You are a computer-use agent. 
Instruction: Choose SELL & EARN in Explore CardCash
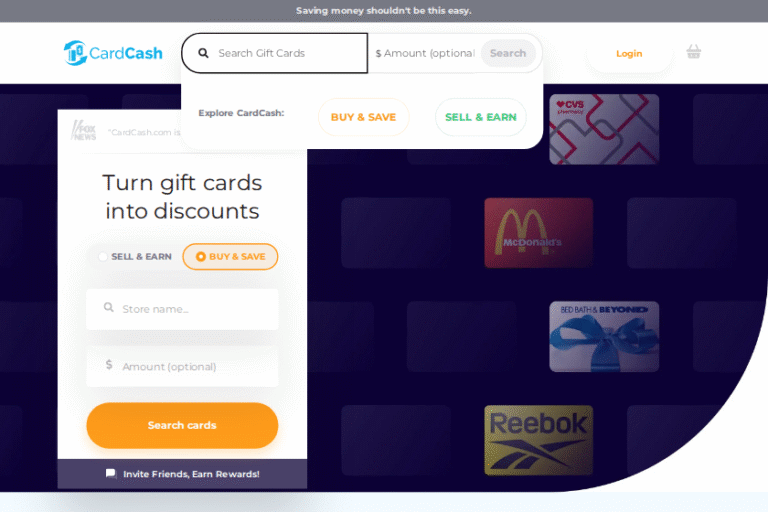(480, 117)
